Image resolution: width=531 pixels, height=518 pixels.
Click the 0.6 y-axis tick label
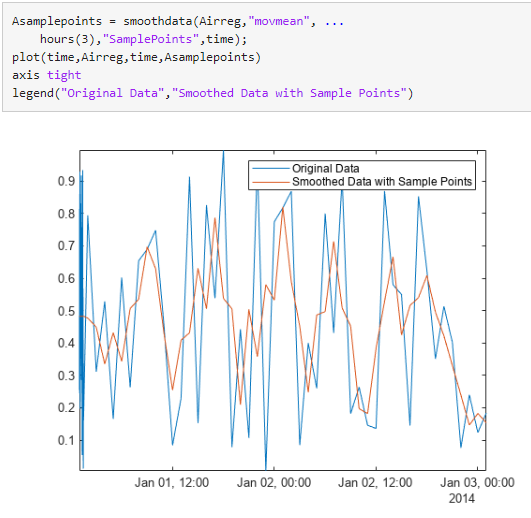click(66, 278)
